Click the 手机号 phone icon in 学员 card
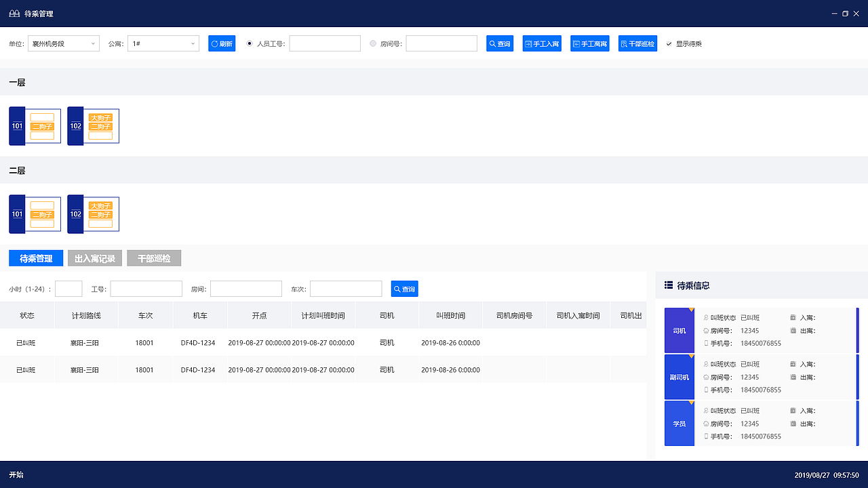Viewport: 868px width, 488px height. click(x=706, y=436)
